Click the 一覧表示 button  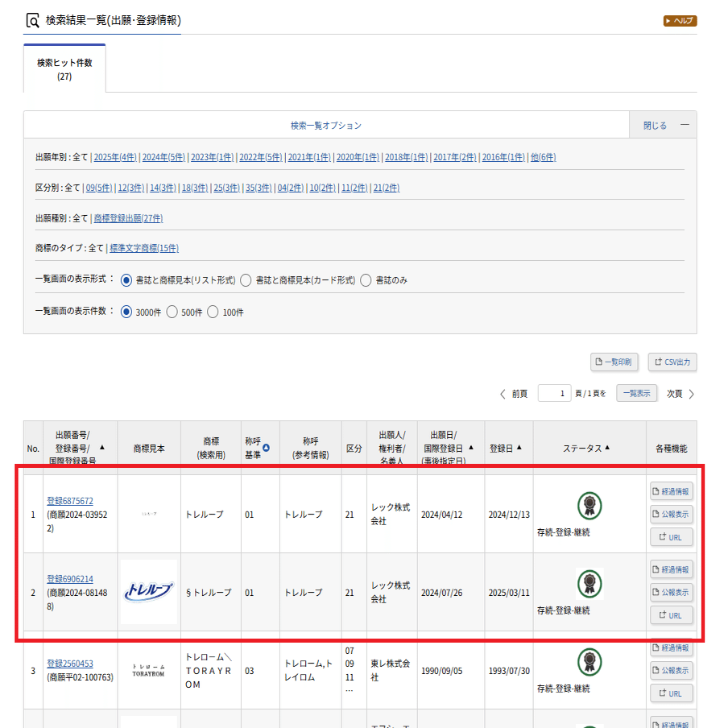click(x=636, y=393)
